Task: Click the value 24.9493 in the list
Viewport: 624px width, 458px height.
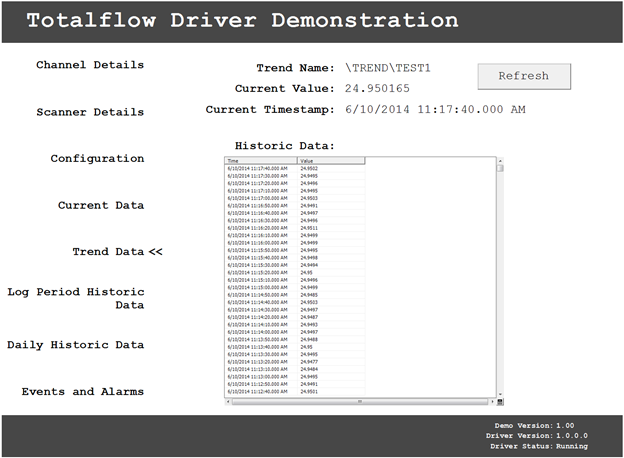Action: [x=309, y=325]
